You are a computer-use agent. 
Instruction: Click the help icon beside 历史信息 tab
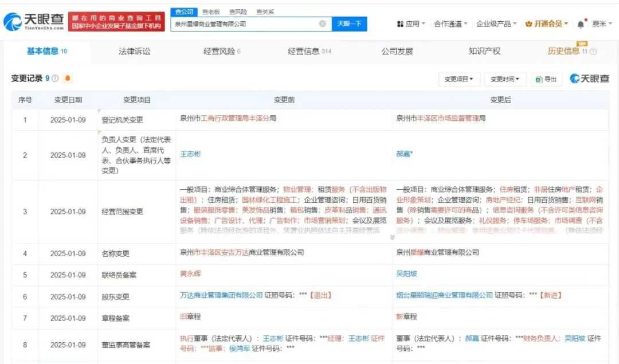tap(593, 52)
